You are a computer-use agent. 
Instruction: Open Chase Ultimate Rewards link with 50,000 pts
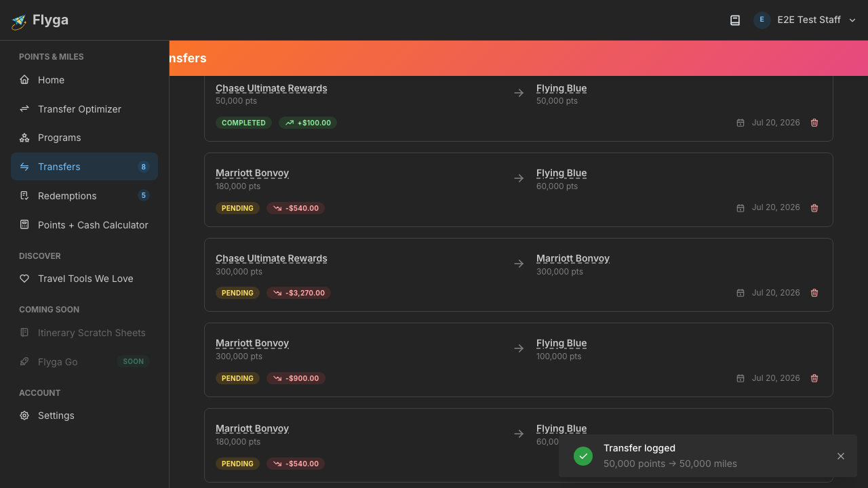pyautogui.click(x=271, y=88)
